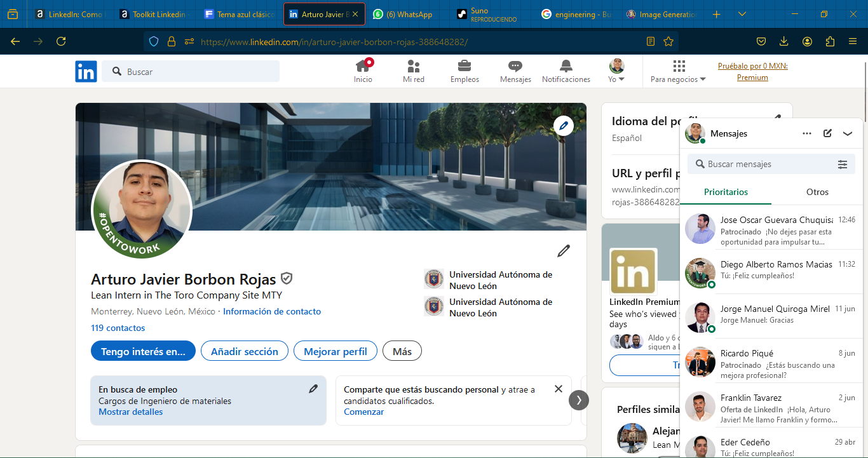Switch to 'Tema azul clásico' tab

coord(239,14)
